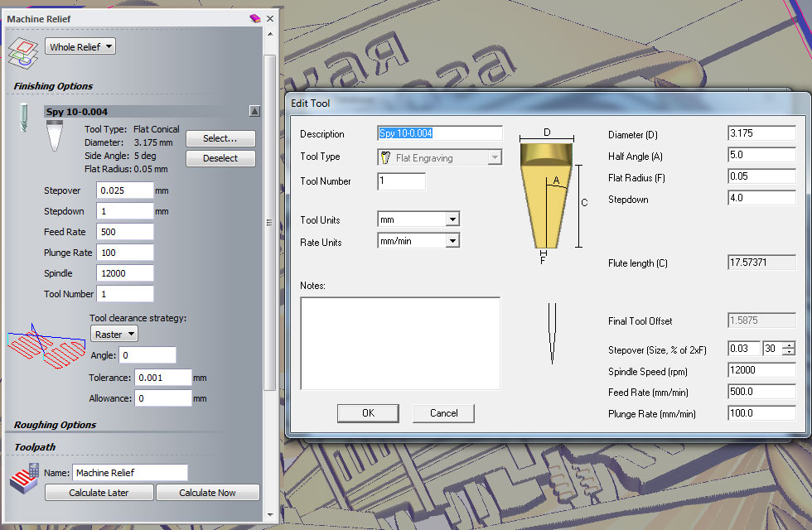Close the Machine Relief panel
Screen dimensions: 812x530
[x=270, y=18]
